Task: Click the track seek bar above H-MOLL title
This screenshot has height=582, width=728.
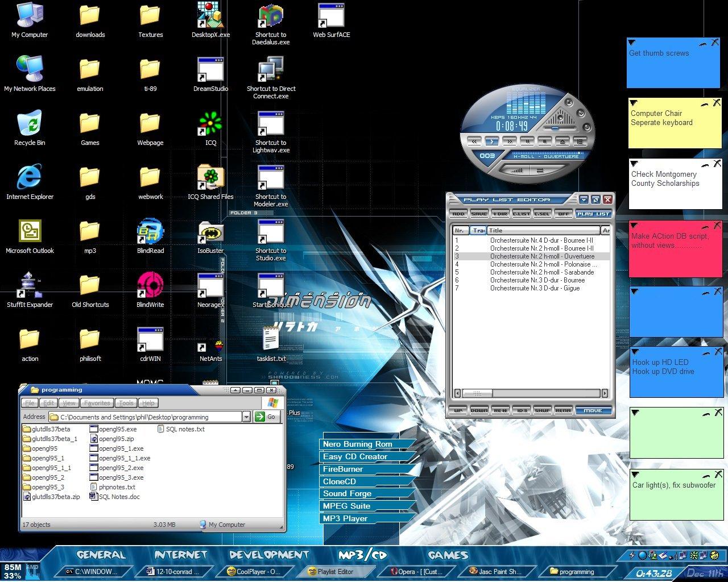Action: (x=548, y=153)
